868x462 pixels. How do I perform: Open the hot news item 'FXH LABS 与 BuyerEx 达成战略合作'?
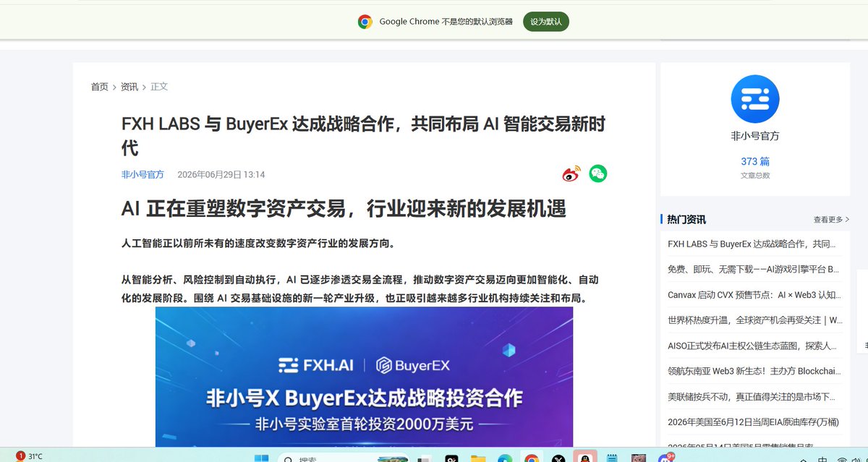(752, 244)
